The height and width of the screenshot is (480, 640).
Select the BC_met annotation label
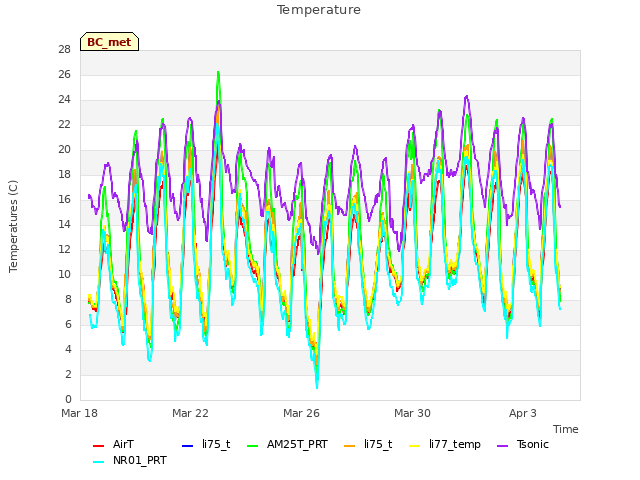109,42
